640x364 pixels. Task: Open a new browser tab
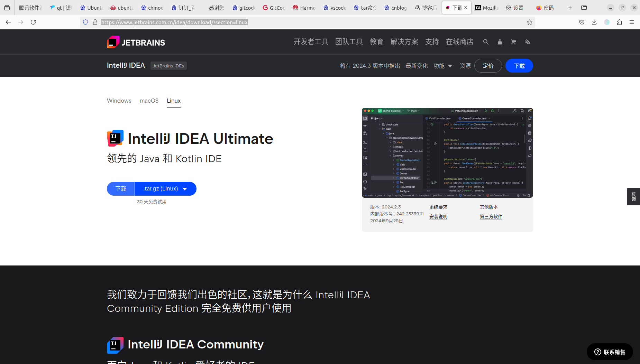point(570,8)
